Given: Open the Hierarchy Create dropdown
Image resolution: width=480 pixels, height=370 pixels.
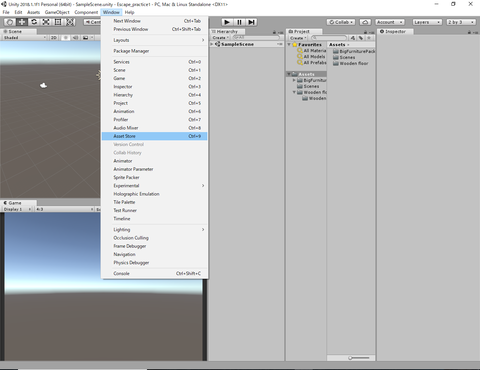Looking at the screenshot, I should (x=220, y=38).
